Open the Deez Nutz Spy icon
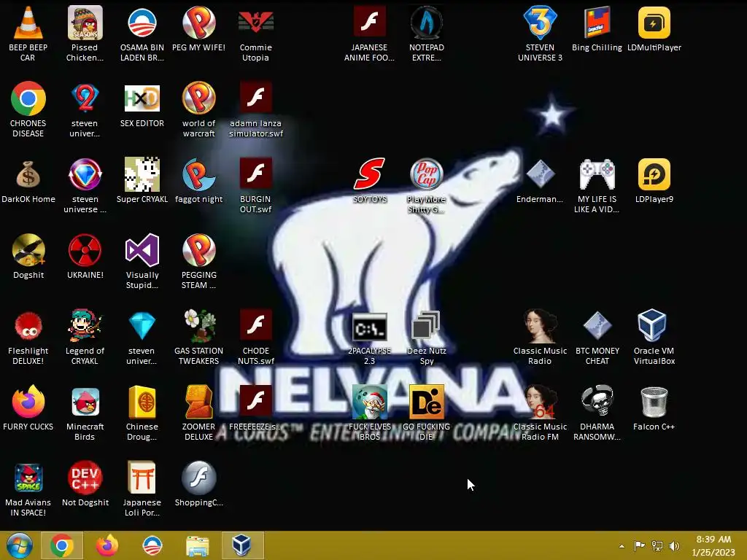Image resolution: width=747 pixels, height=560 pixels. tap(426, 326)
